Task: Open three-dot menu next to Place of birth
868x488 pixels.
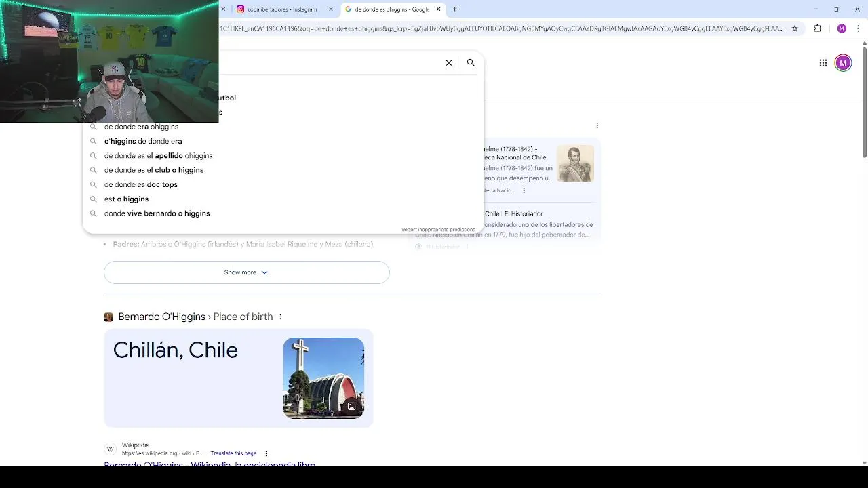Action: click(280, 317)
